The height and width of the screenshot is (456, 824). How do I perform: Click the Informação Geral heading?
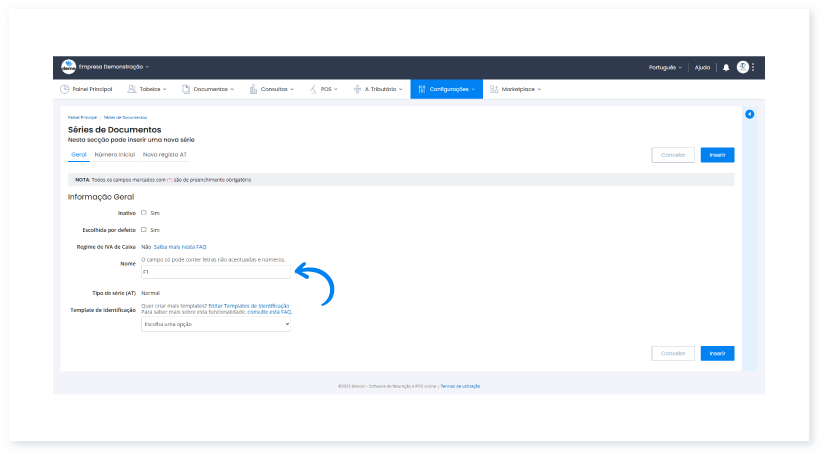click(x=101, y=197)
